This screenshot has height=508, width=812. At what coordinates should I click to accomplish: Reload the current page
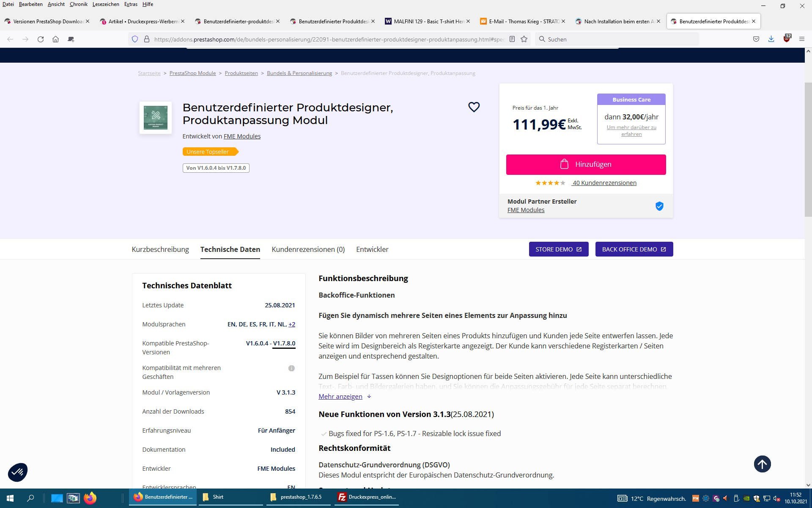coord(41,39)
